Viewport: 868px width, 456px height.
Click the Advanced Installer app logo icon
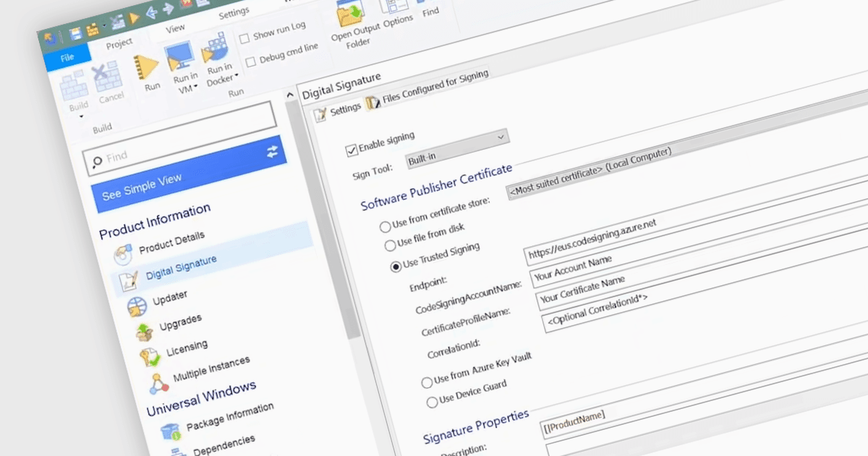pos(50,38)
